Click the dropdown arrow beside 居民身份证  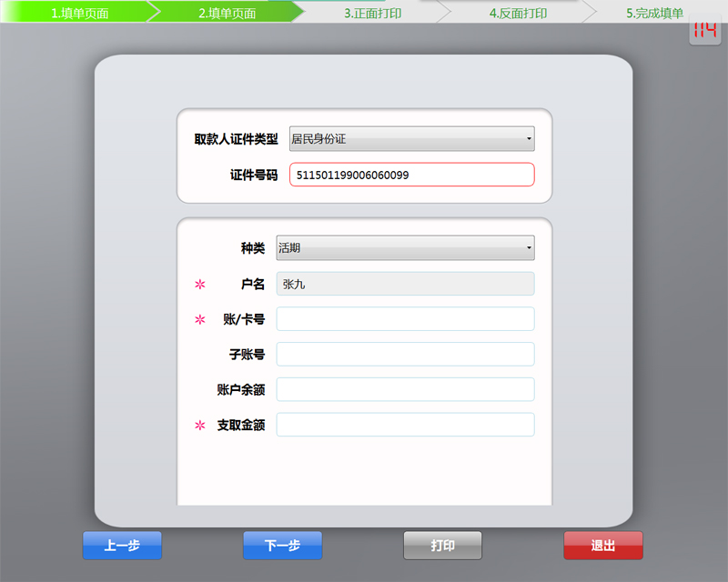[529, 138]
